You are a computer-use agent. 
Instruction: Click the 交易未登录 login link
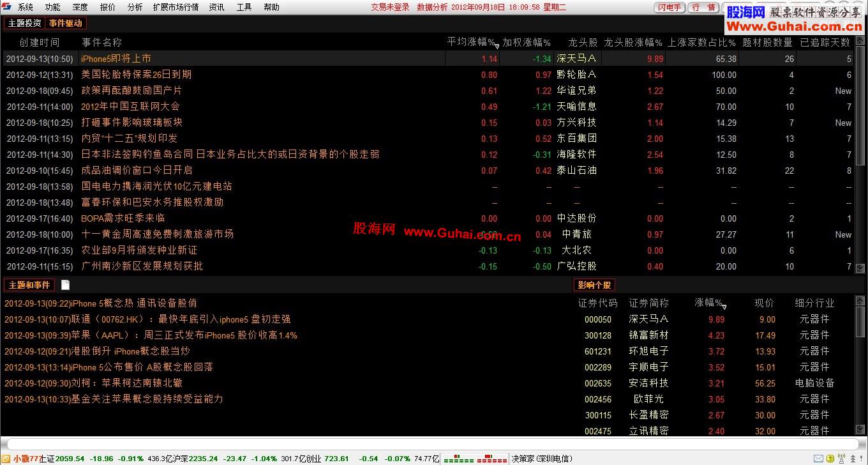[x=390, y=7]
